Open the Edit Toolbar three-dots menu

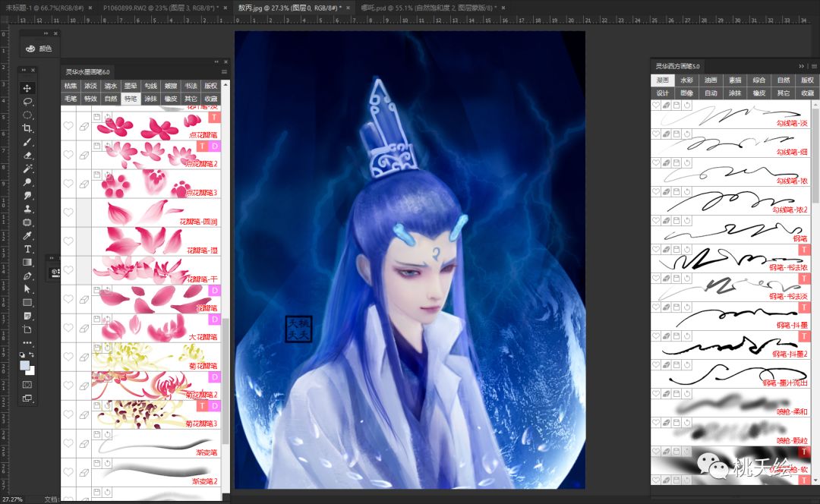tap(28, 343)
